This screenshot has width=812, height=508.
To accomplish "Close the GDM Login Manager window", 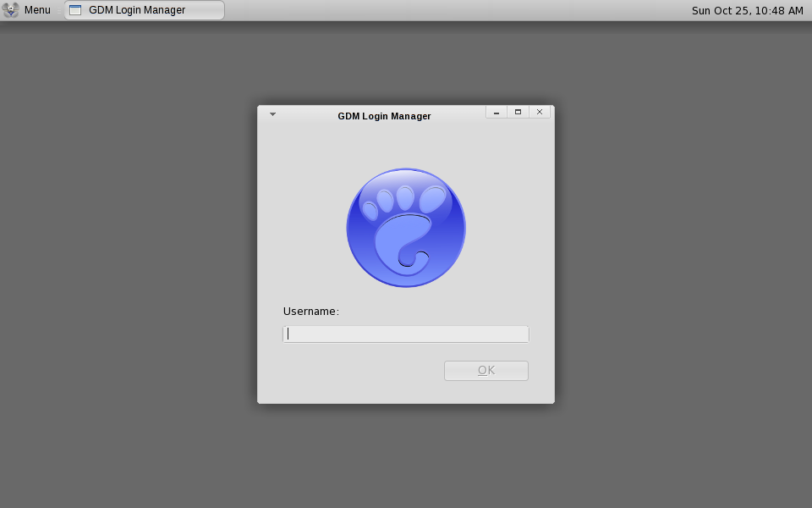I will (540, 112).
